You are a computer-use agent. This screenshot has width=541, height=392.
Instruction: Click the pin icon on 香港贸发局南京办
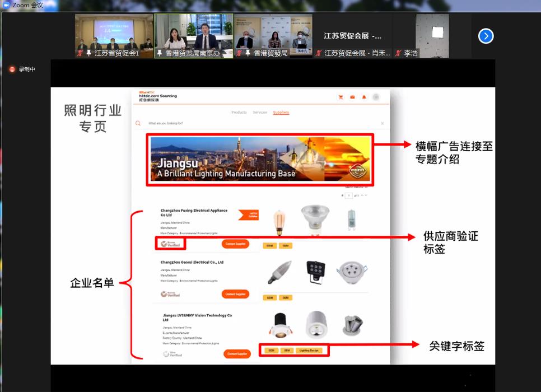click(x=160, y=53)
